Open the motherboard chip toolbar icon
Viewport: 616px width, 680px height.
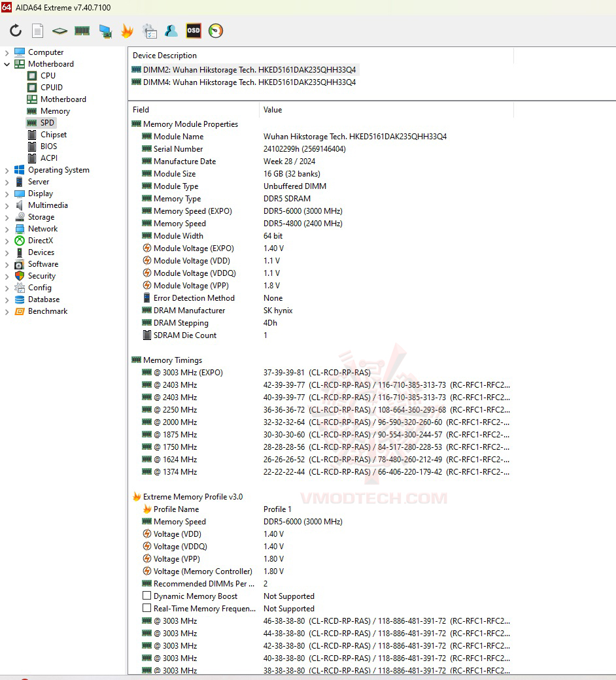pyautogui.click(x=60, y=31)
